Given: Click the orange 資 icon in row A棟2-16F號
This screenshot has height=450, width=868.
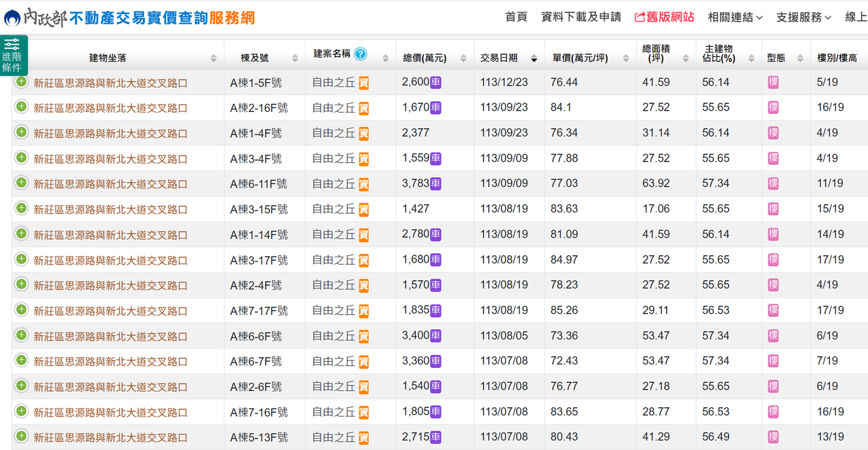Looking at the screenshot, I should pos(363,108).
